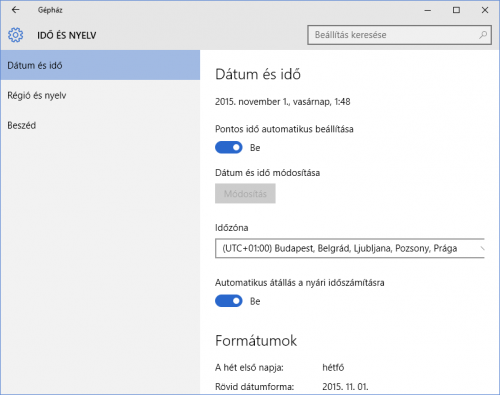Click the settings gear icon
500x395 pixels.
tap(15, 35)
